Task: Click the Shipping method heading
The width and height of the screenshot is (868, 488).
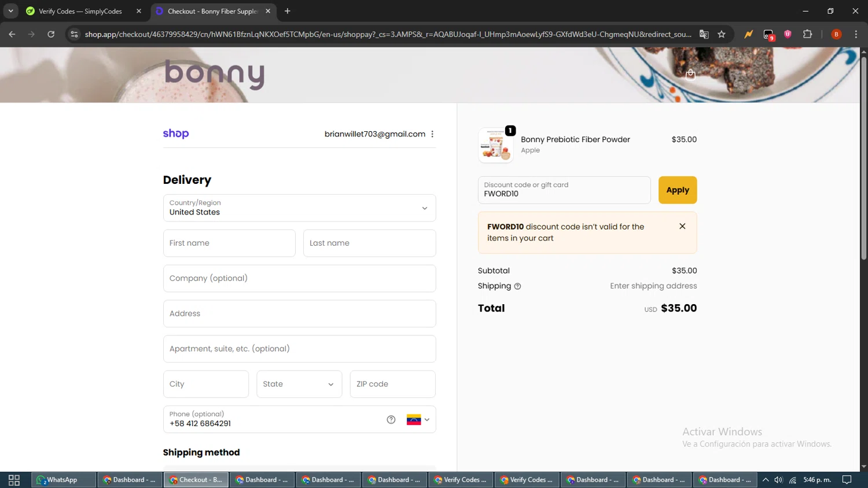Action: pos(201,452)
